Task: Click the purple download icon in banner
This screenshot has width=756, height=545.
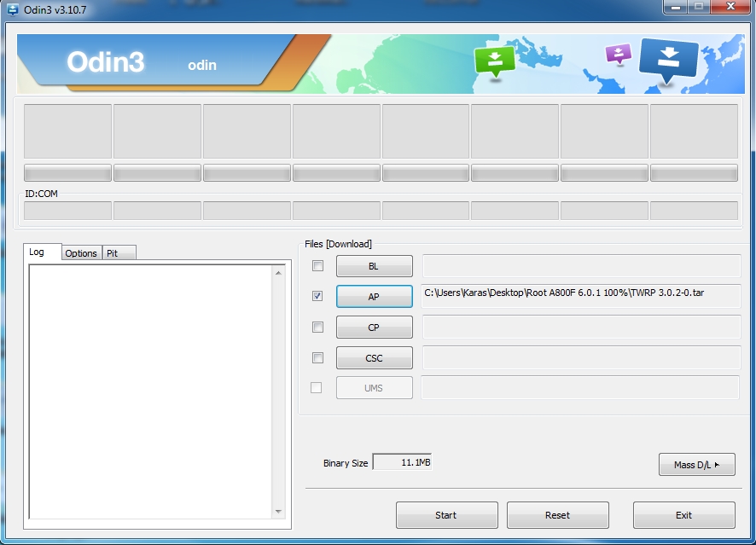Action: (618, 54)
